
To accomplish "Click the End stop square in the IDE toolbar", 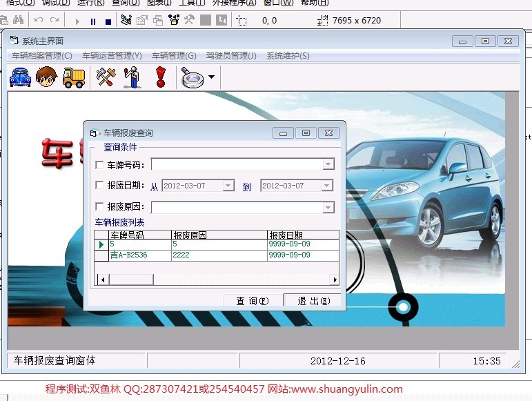I will (x=108, y=21).
